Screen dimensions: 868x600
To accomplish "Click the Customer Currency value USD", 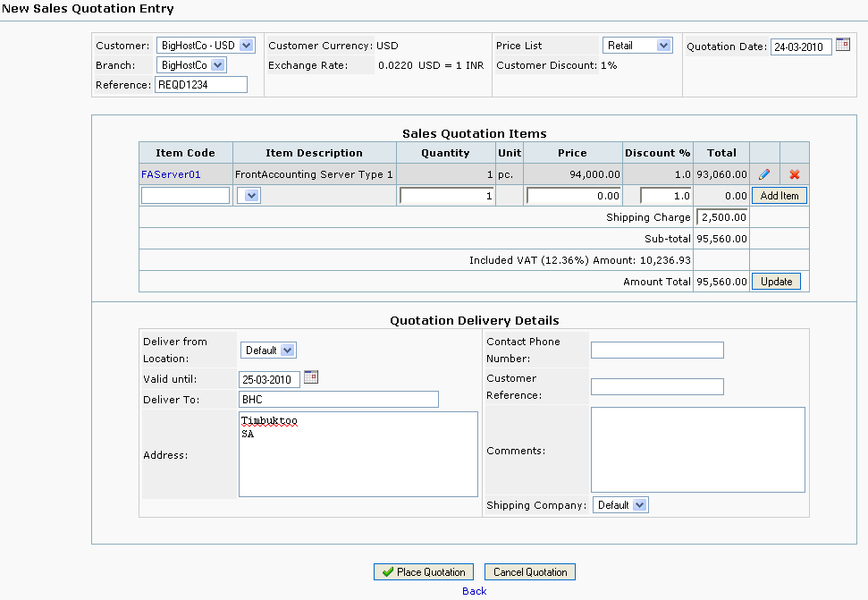I will click(x=387, y=46).
